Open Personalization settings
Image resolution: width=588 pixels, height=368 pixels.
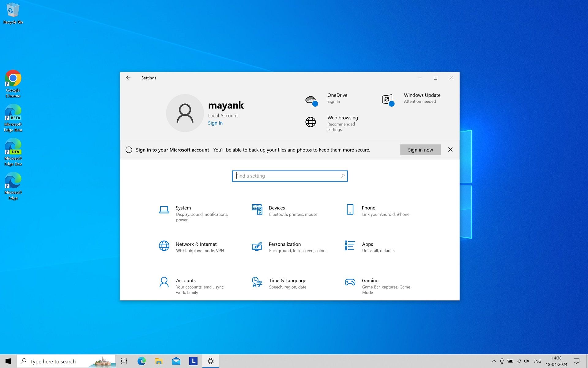[285, 244]
